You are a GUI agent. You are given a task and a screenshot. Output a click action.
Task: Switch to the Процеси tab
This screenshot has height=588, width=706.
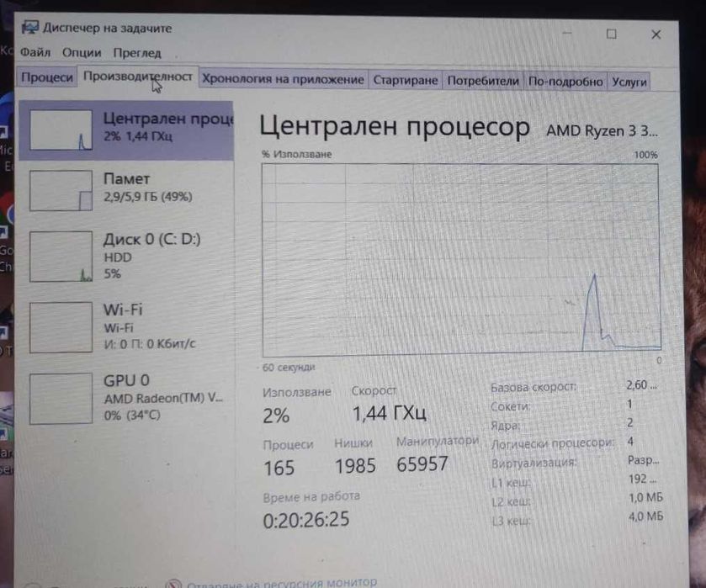coord(47,77)
